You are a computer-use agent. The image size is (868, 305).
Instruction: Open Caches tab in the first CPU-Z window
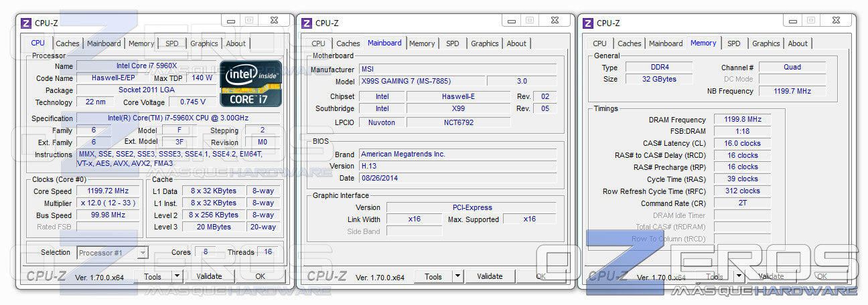[x=68, y=43]
